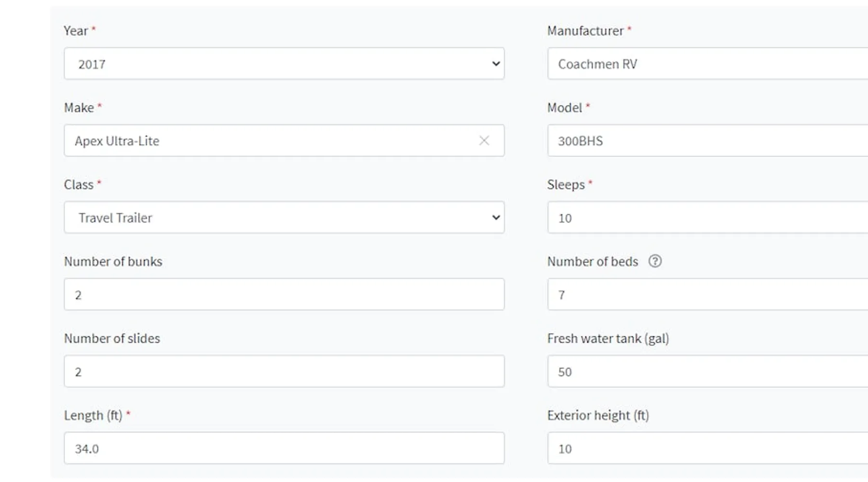Click the Make field containing Apex Ultra-Lite
The image size is (868, 482).
[284, 140]
